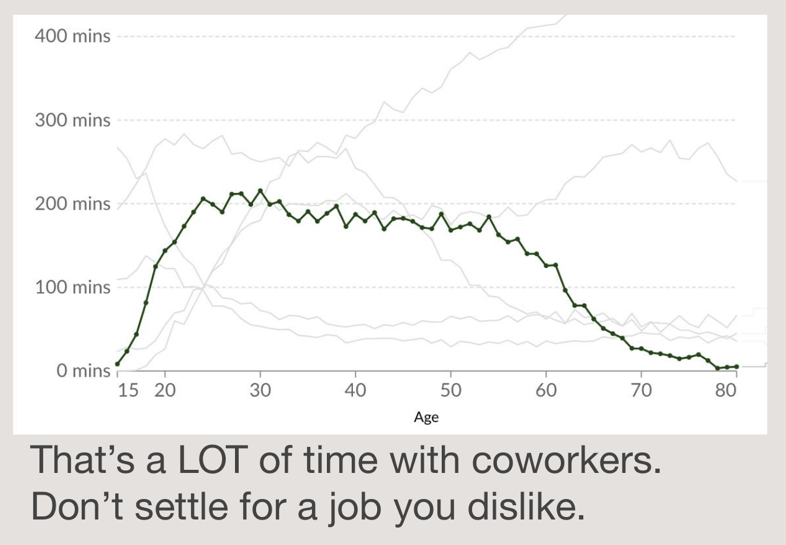This screenshot has height=545, width=786.
Task: Select the "200 mins" y-axis label
Action: pyautogui.click(x=72, y=204)
